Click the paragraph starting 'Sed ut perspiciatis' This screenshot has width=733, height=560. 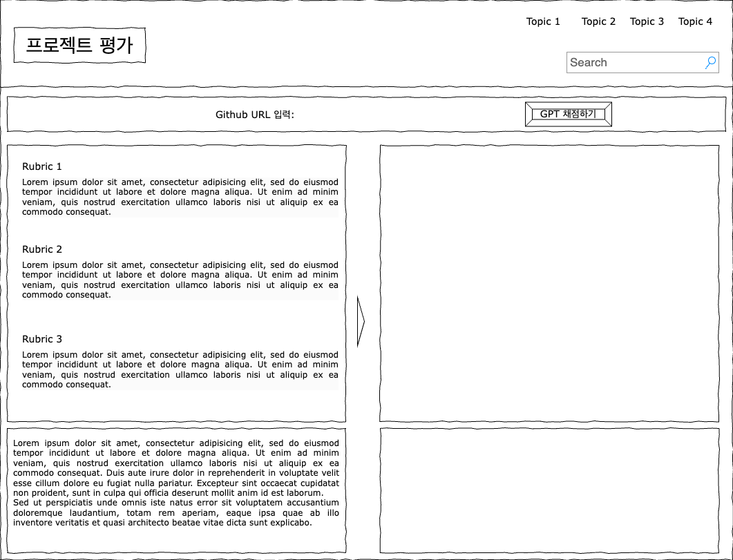coord(175,513)
